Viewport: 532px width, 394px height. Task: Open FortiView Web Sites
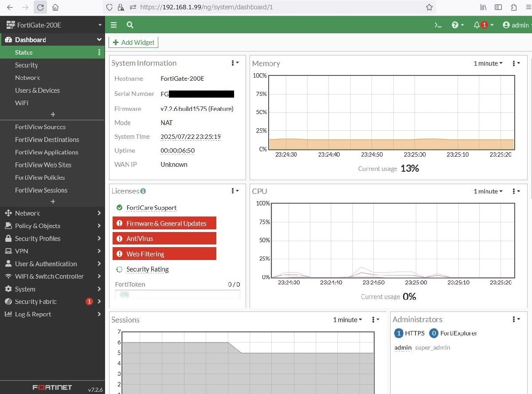point(43,165)
